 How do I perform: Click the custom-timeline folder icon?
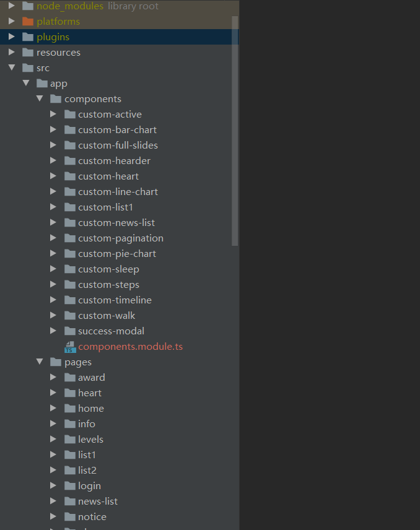[69, 300]
